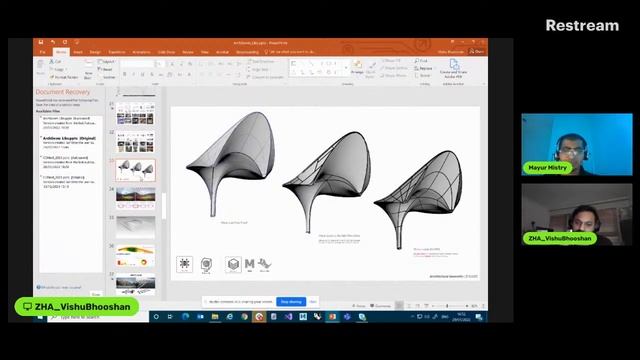This screenshot has width=640, height=360.
Task: Open the font name combo box
Action: (x=137, y=64)
